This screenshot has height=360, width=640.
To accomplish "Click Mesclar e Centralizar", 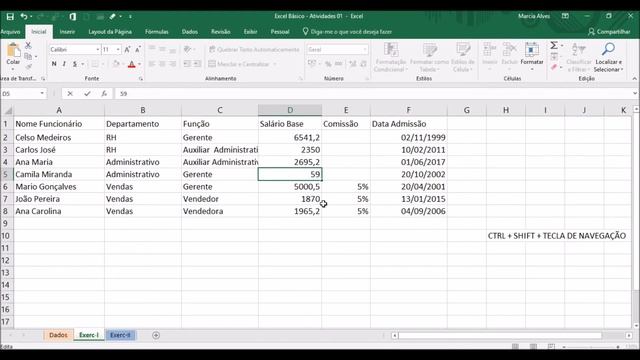I will pyautogui.click(x=239, y=64).
